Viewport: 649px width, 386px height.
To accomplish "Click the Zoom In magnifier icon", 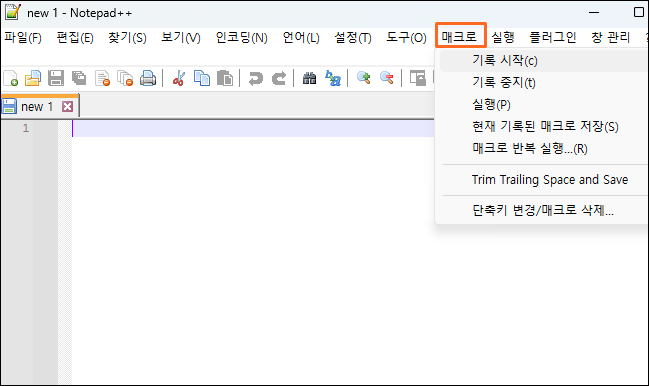I will pyautogui.click(x=363, y=78).
